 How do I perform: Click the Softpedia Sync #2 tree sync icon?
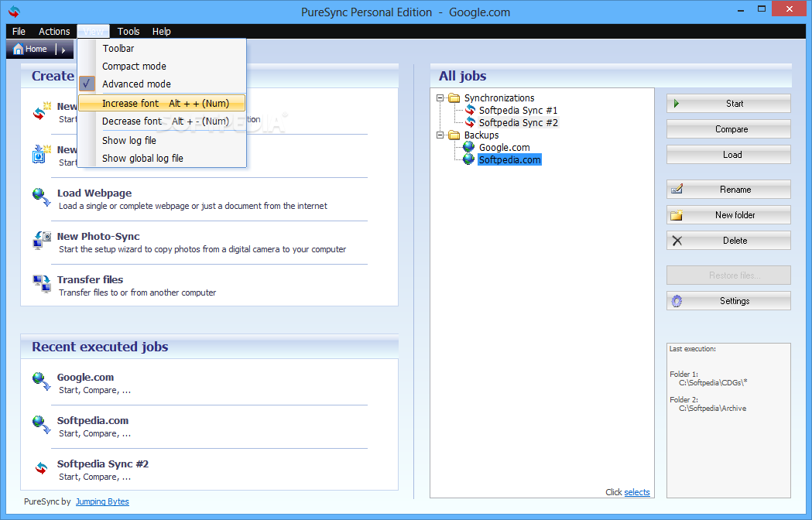click(470, 123)
